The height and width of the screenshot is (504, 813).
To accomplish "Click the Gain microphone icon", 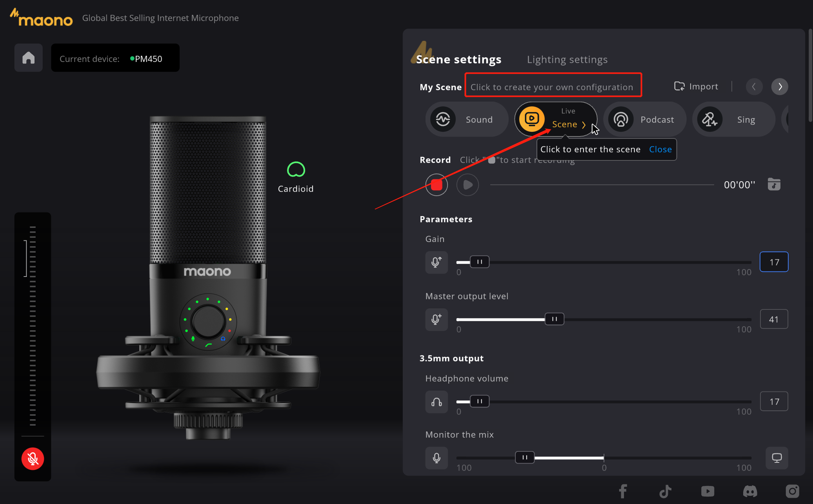I will tap(437, 262).
